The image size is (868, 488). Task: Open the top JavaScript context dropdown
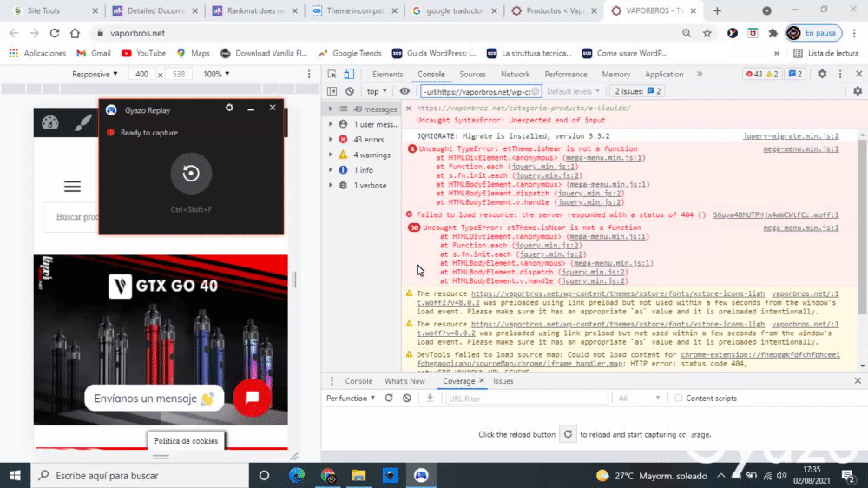click(377, 91)
